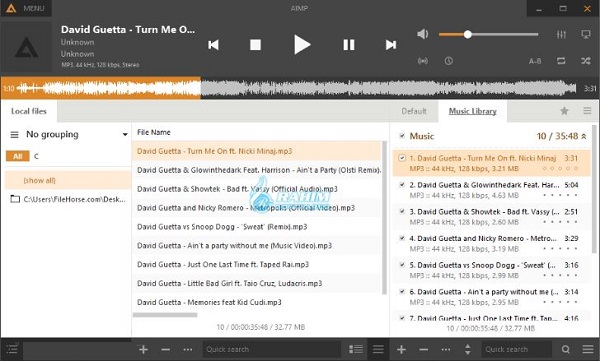The width and height of the screenshot is (600, 361).
Task: Toggle shuffle playback mode
Action: tap(586, 61)
